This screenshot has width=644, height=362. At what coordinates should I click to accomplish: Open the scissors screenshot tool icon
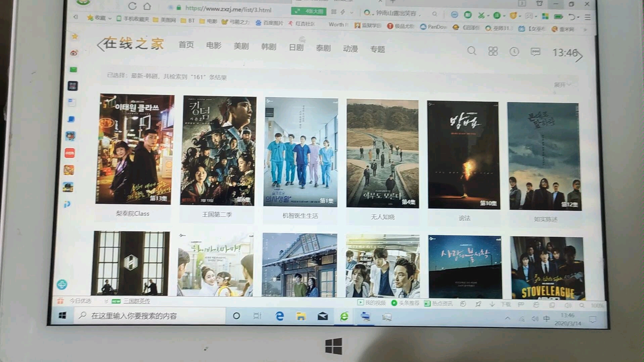(481, 15)
